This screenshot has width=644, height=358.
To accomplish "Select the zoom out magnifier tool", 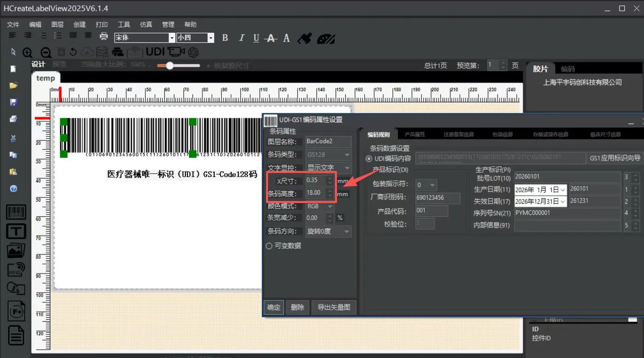I will pyautogui.click(x=46, y=52).
